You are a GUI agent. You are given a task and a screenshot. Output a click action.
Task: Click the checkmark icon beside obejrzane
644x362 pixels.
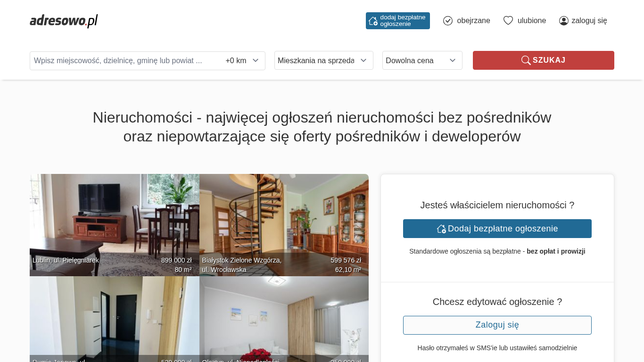[x=448, y=21]
